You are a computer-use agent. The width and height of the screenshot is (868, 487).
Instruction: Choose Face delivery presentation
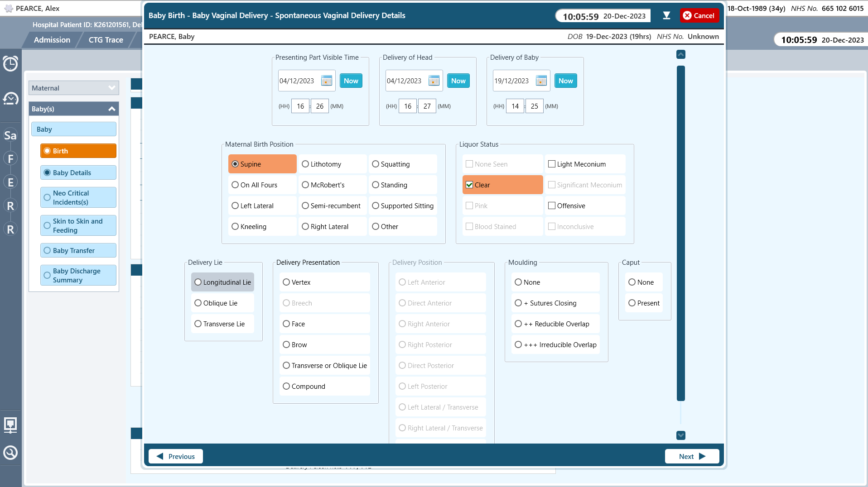point(325,324)
